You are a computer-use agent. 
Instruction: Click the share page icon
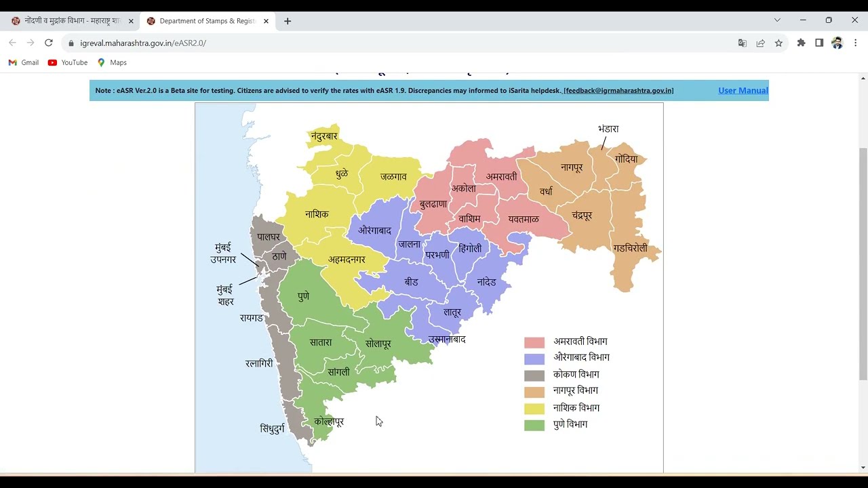[761, 43]
